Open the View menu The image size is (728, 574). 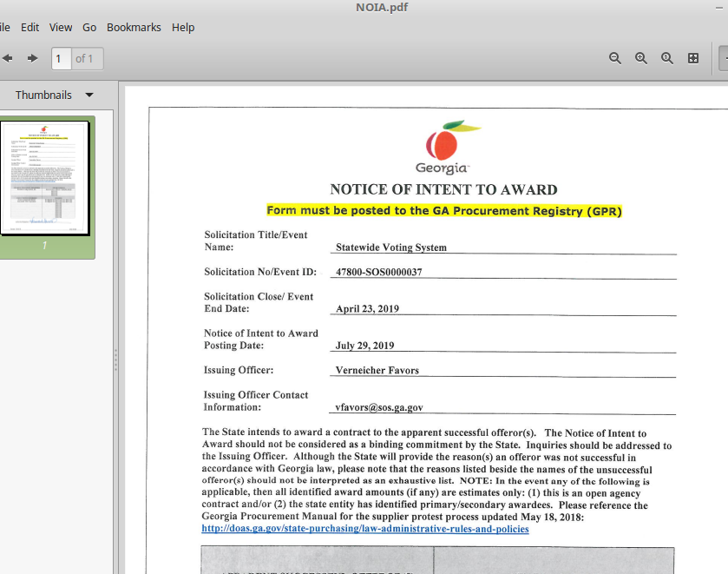61,28
